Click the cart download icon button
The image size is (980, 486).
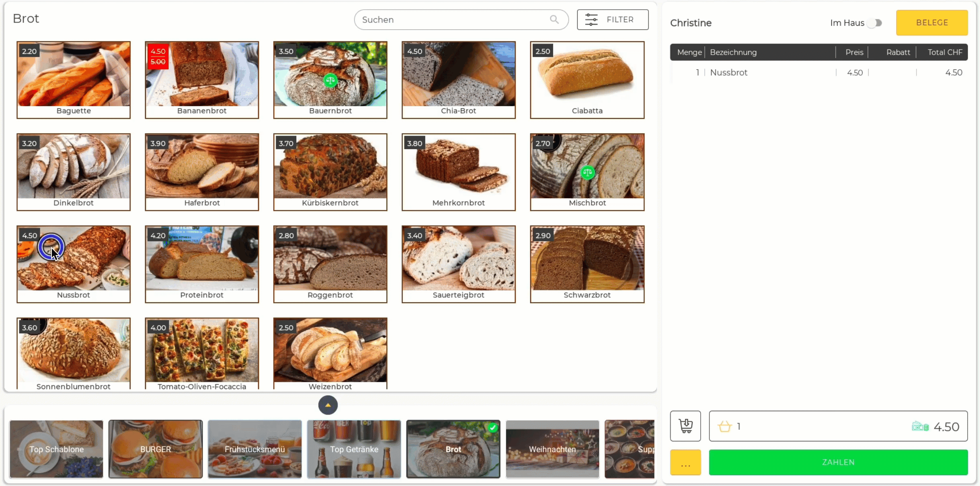click(x=685, y=426)
